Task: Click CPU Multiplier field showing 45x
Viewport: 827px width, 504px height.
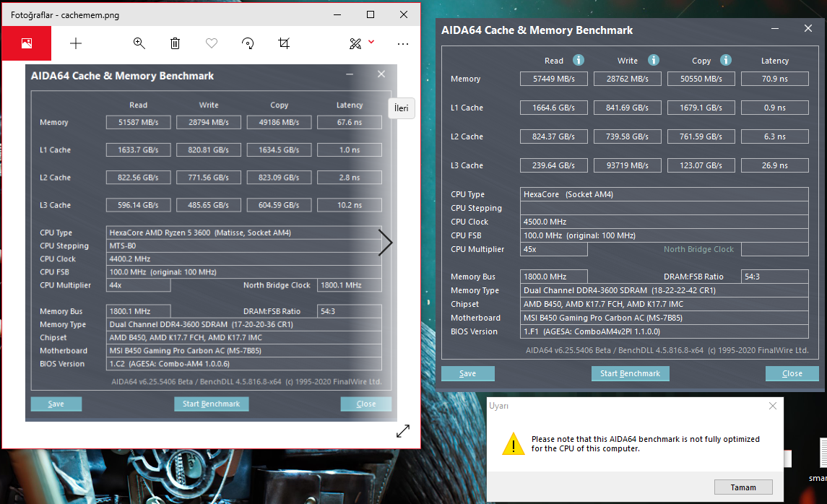Action: pos(554,249)
